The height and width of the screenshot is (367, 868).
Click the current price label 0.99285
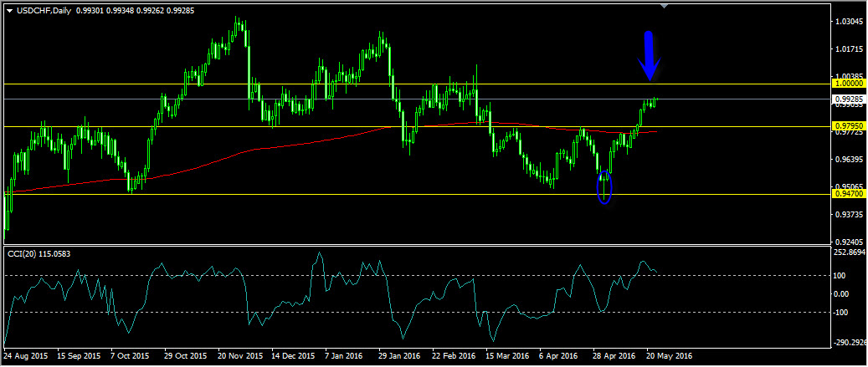tap(848, 99)
